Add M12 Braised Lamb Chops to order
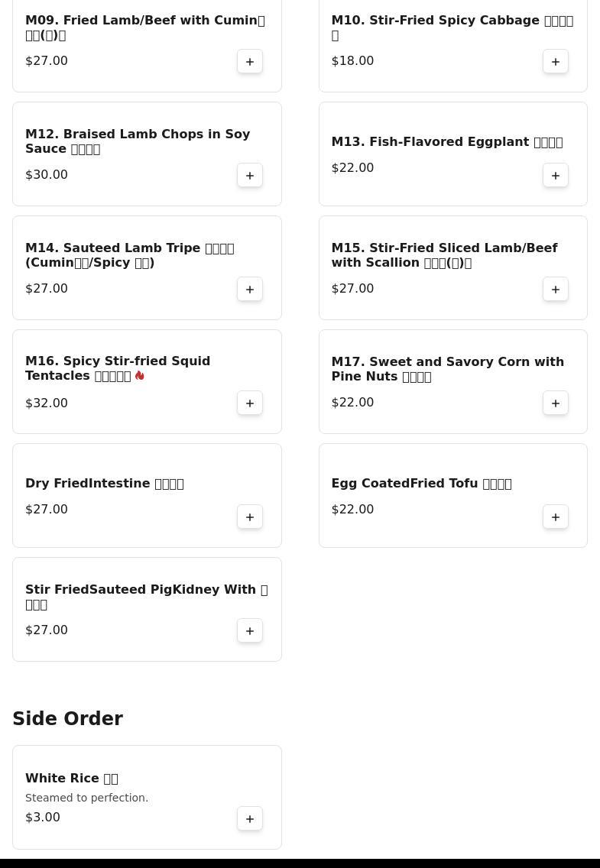 (250, 175)
